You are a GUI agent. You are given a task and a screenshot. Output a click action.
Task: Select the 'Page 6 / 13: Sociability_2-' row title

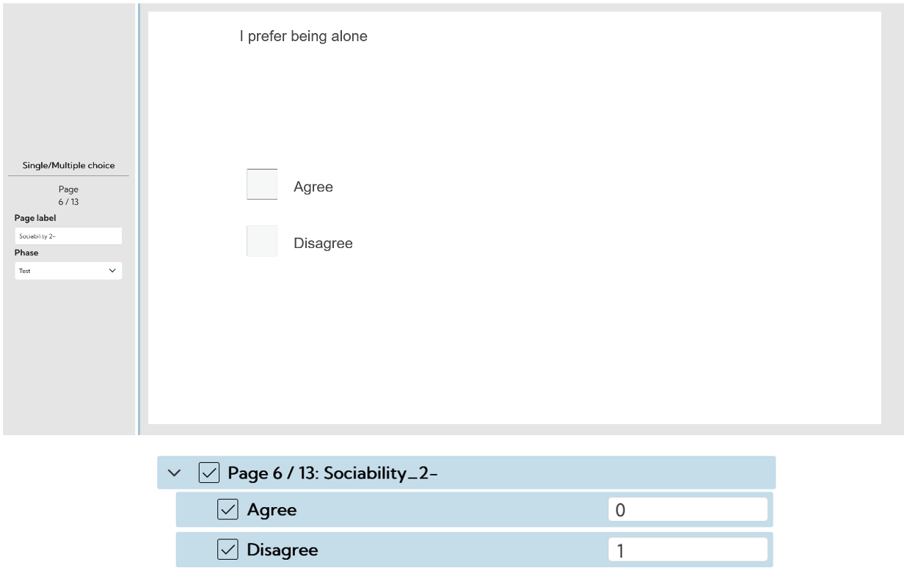click(x=333, y=473)
